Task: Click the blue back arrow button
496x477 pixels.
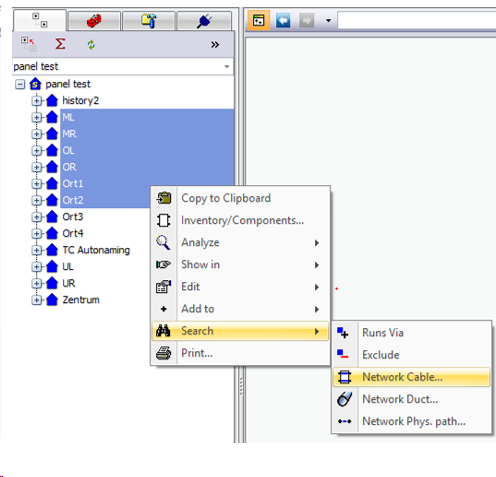Action: [x=283, y=21]
